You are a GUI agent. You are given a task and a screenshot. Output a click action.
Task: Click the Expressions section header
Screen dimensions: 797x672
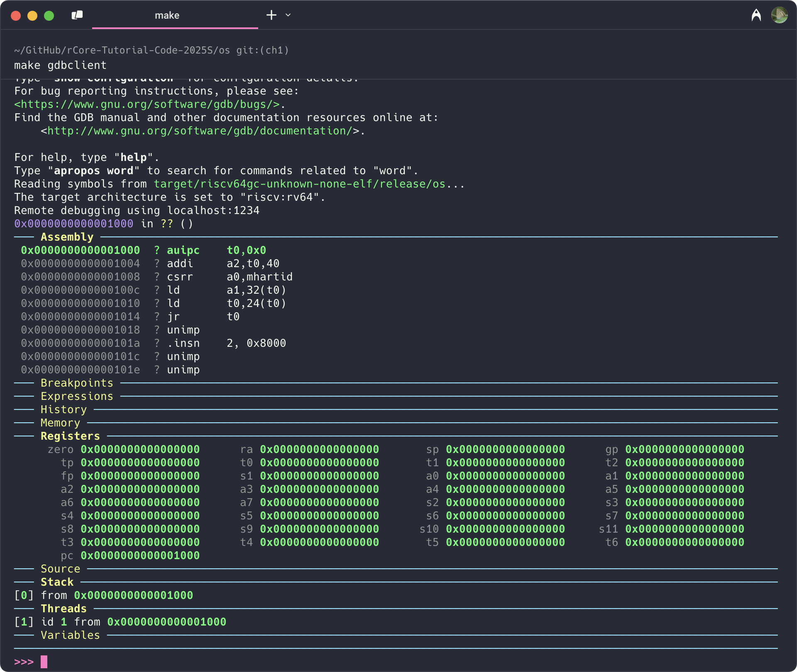[x=77, y=397]
